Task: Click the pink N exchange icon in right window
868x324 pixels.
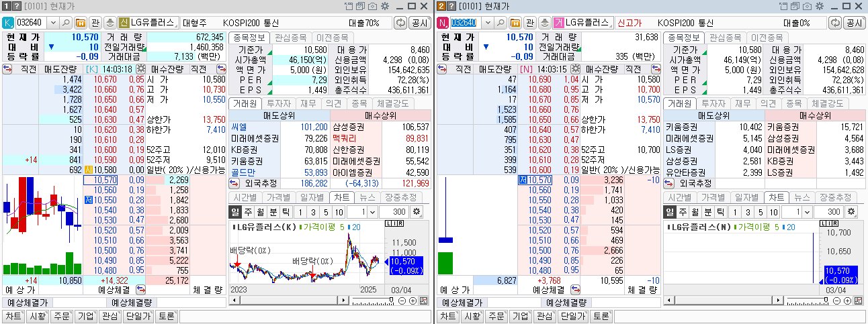Action: (x=442, y=22)
